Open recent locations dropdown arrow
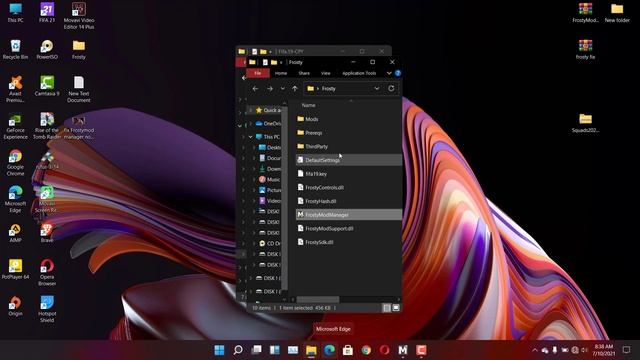 (282, 89)
